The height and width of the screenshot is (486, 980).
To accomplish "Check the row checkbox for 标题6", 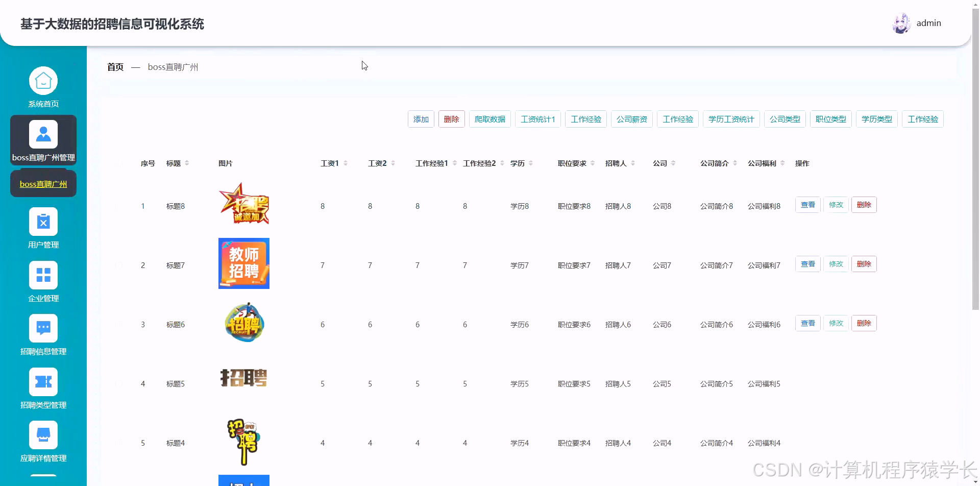I will 120,324.
